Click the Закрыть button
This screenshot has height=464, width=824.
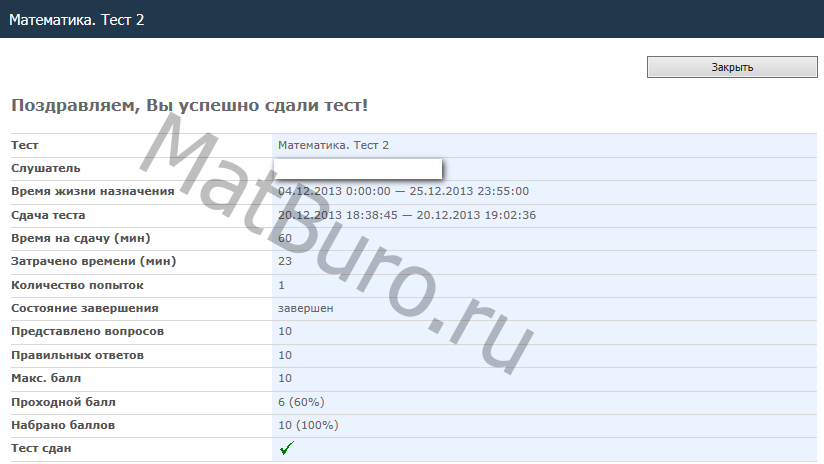pyautogui.click(x=732, y=67)
